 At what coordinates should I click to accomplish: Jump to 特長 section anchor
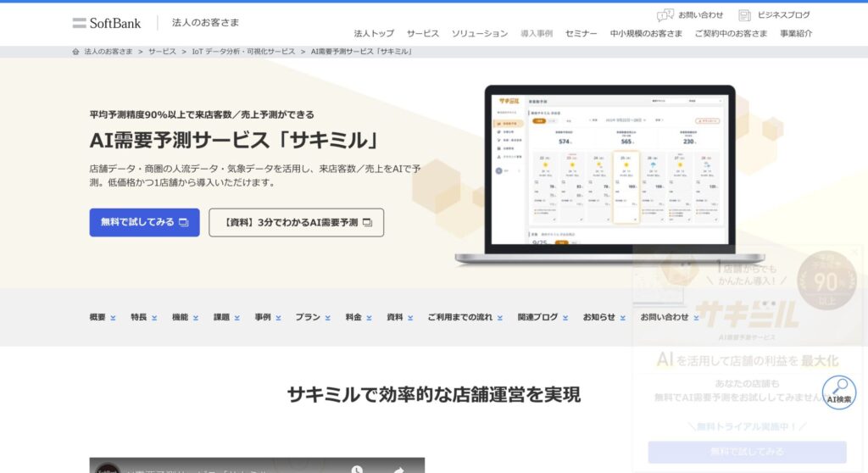pos(143,317)
